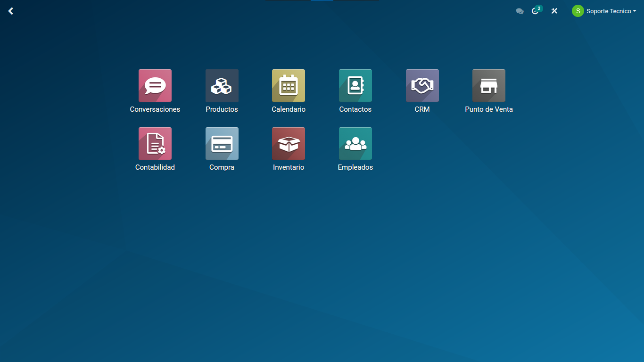Open the Contactos address book icon

pyautogui.click(x=355, y=86)
